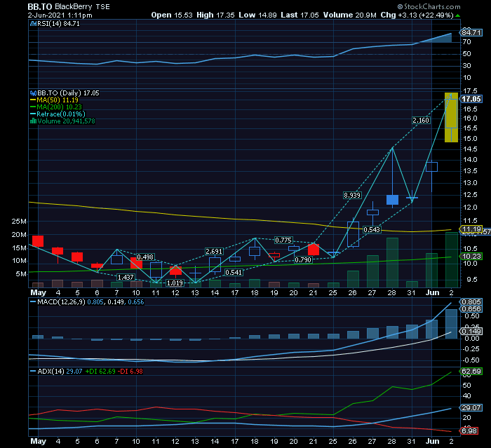
Task: Click the 1.019 retracement label
Action: 175,283
